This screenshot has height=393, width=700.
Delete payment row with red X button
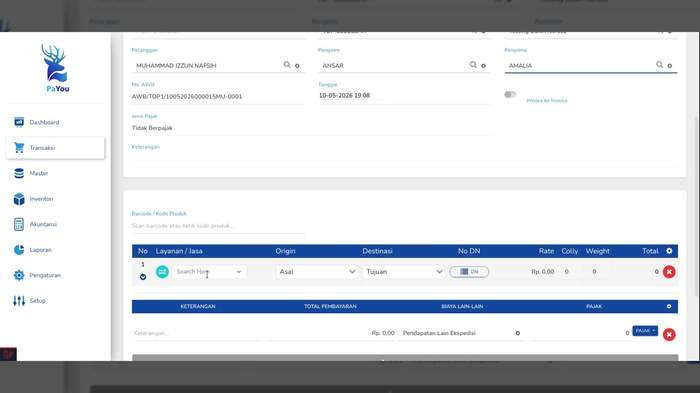point(669,334)
